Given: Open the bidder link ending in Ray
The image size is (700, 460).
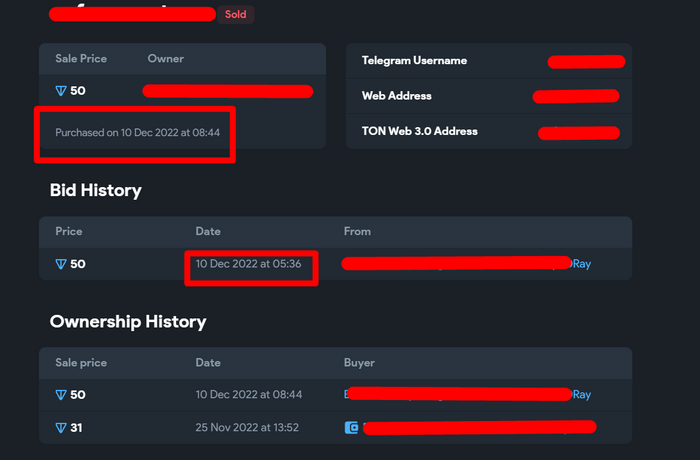Looking at the screenshot, I should pos(580,264).
